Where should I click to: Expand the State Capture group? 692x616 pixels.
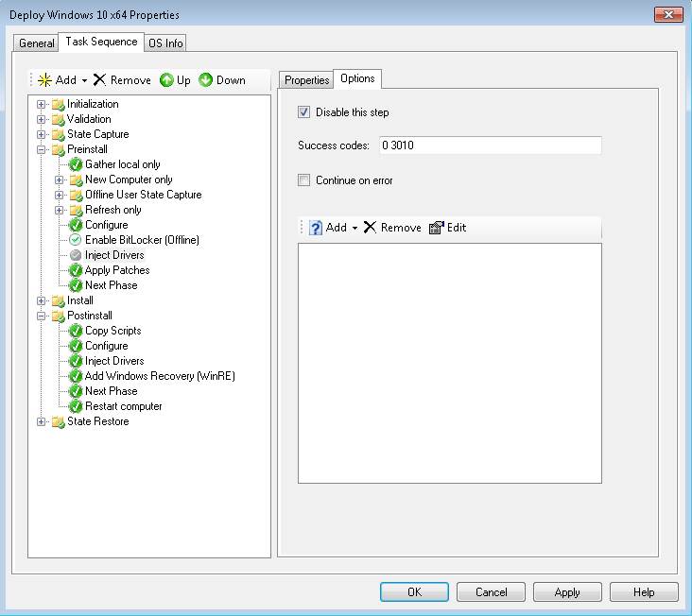pos(41,134)
